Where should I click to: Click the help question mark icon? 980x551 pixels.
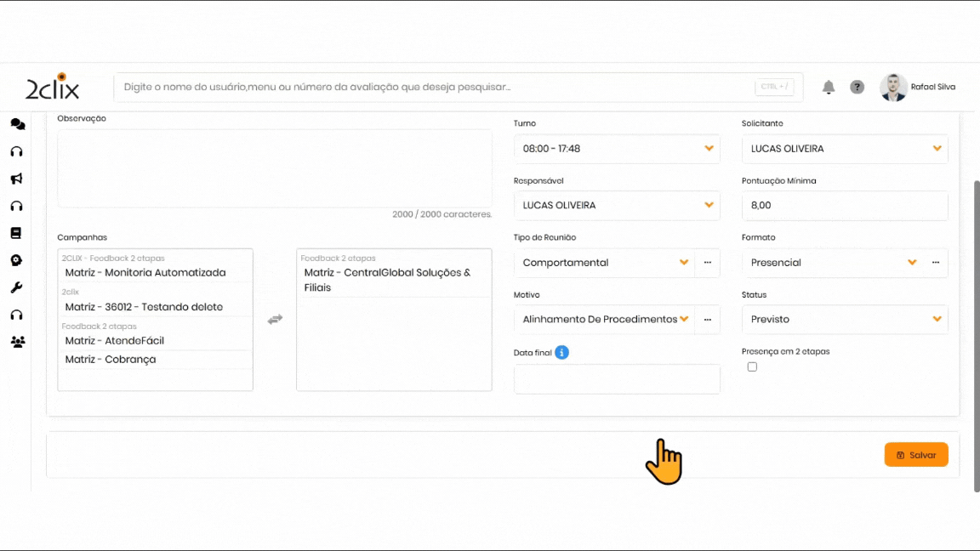click(x=857, y=87)
